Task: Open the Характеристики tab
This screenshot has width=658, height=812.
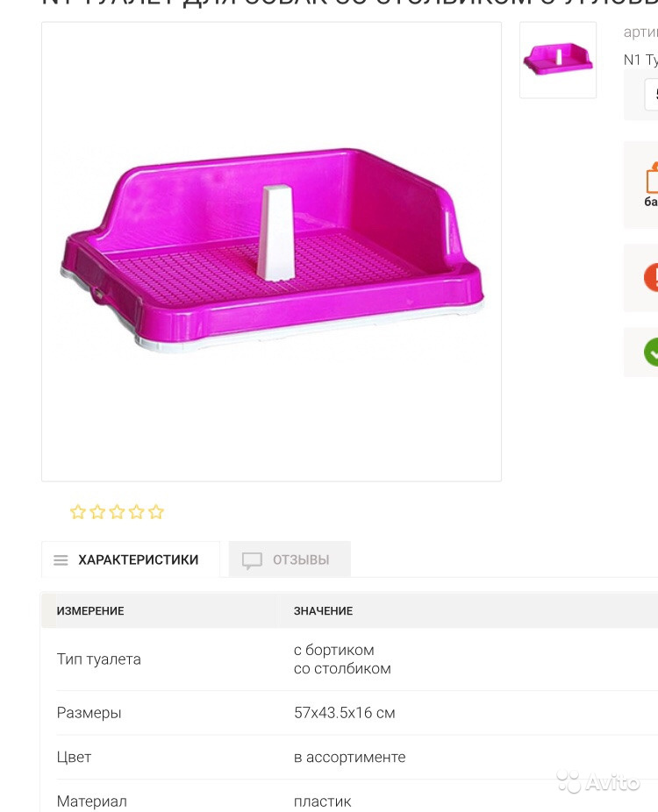Action: coord(131,559)
